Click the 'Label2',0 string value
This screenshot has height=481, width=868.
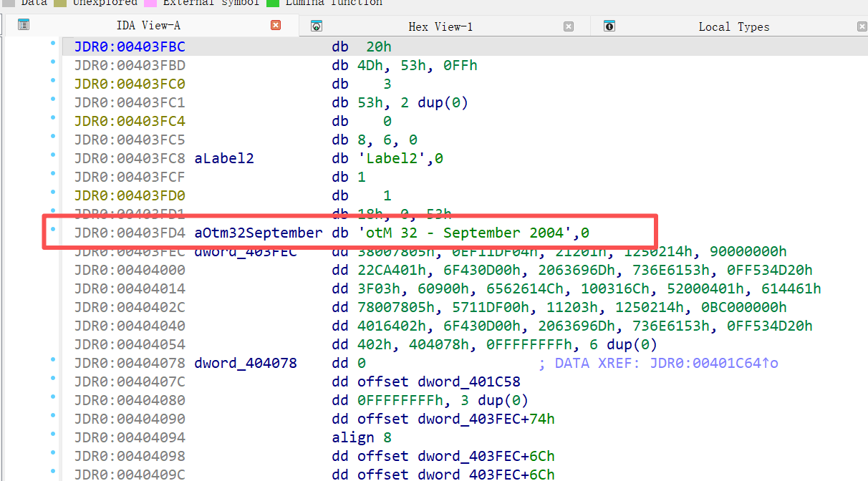(400, 158)
